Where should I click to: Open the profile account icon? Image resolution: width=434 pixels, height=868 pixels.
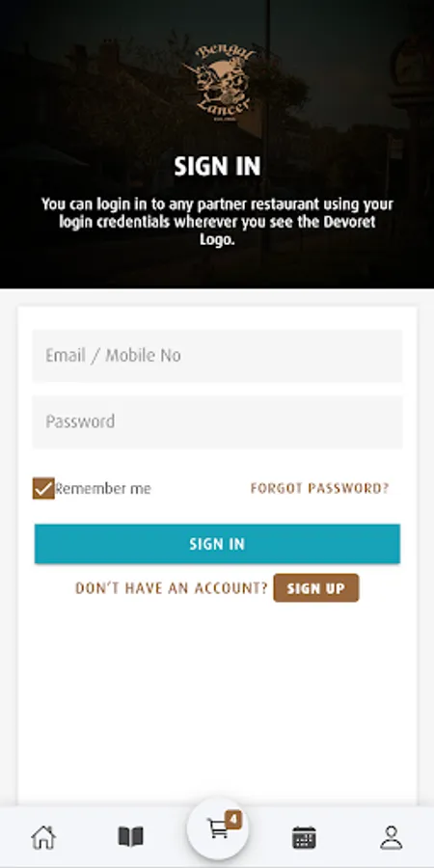(x=391, y=837)
